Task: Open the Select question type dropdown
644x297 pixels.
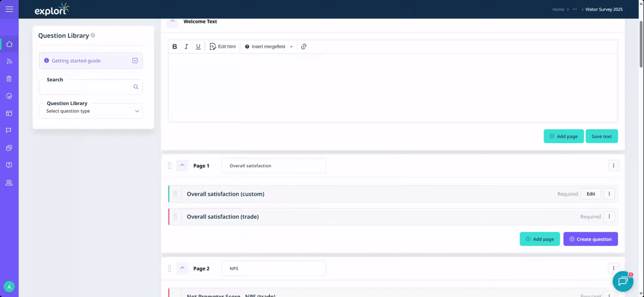Action: tap(91, 111)
